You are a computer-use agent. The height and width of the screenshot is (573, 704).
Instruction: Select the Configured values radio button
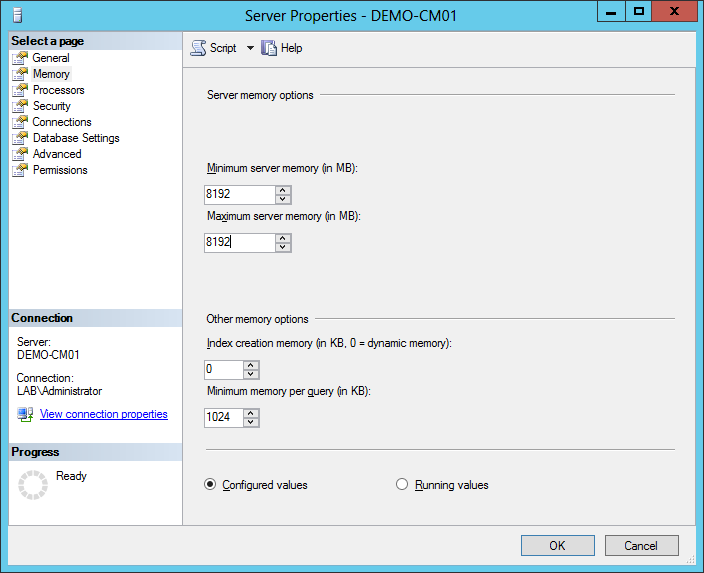tap(210, 485)
